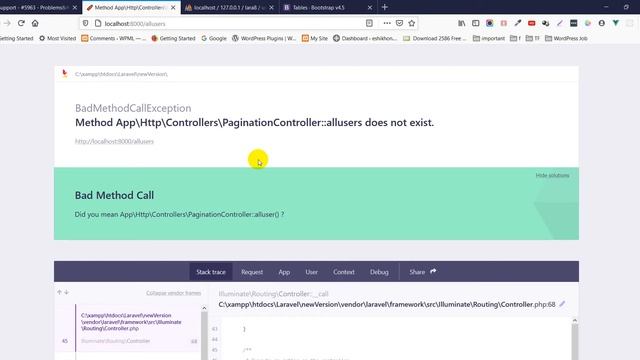Go to the browser home page
The image size is (640, 360).
(x=35, y=23)
